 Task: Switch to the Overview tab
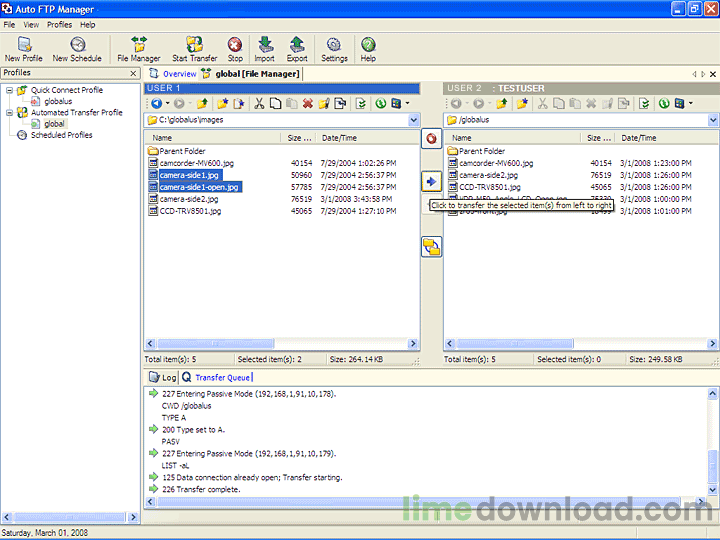point(174,74)
